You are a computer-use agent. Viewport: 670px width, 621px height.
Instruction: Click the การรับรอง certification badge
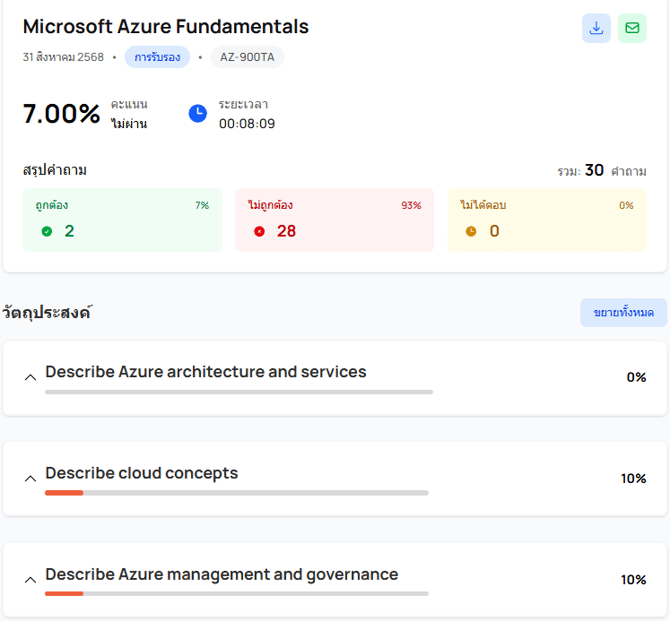[157, 57]
